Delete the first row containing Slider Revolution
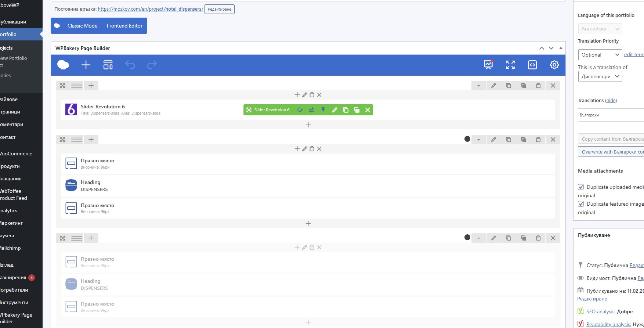 [x=553, y=86]
